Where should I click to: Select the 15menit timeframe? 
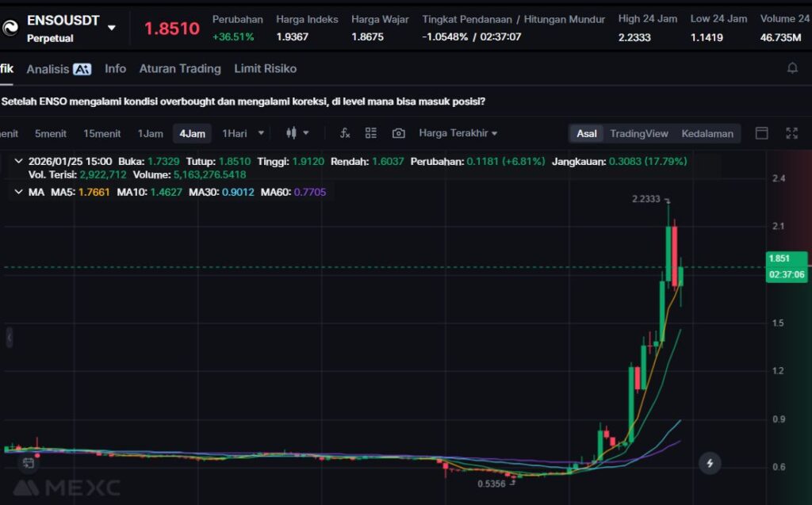(x=101, y=133)
